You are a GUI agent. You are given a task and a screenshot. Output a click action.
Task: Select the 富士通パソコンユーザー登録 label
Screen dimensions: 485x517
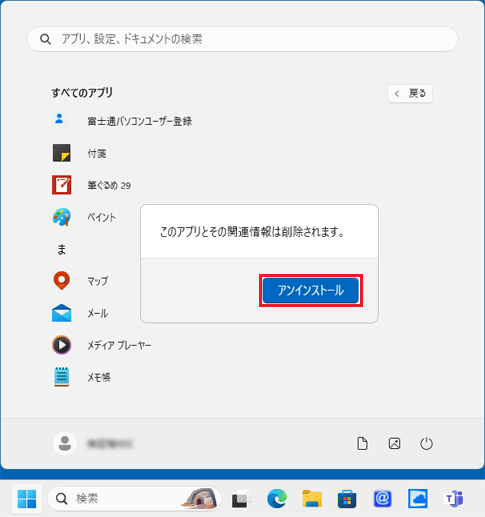click(140, 121)
